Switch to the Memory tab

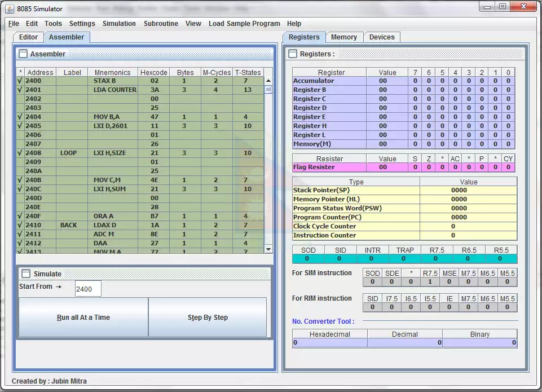point(343,37)
